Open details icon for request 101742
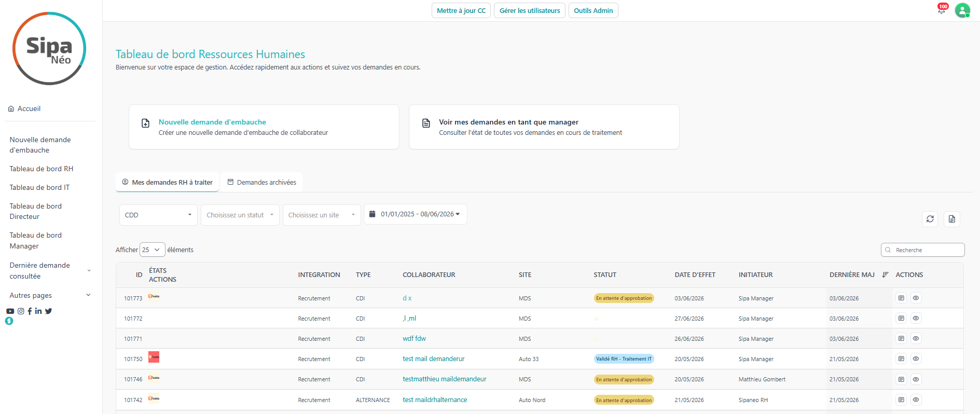Screen dimensions: 980x414 point(901,400)
